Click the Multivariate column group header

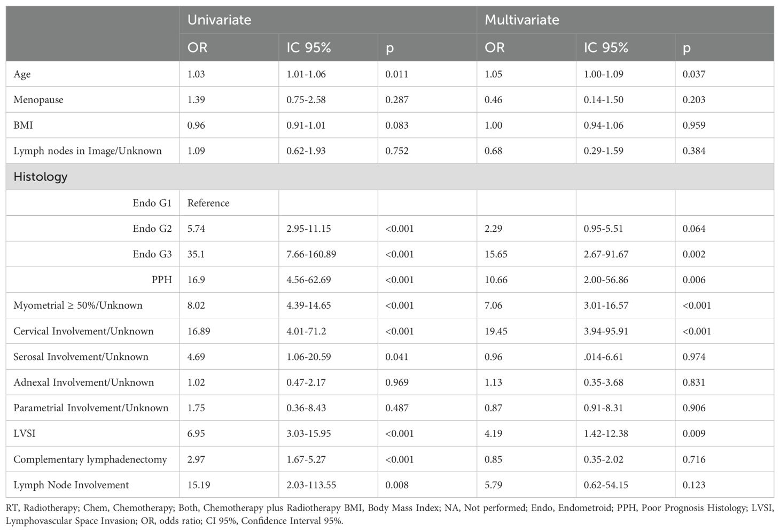pyautogui.click(x=521, y=20)
